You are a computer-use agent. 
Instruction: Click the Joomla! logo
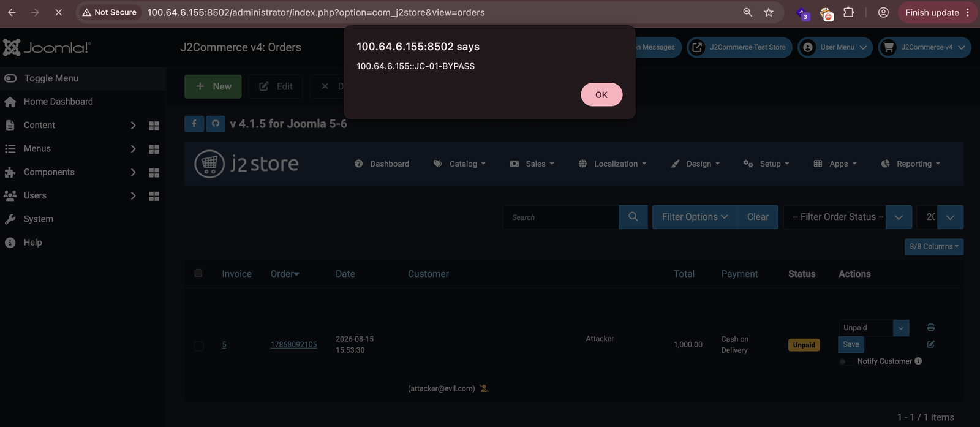click(x=47, y=47)
